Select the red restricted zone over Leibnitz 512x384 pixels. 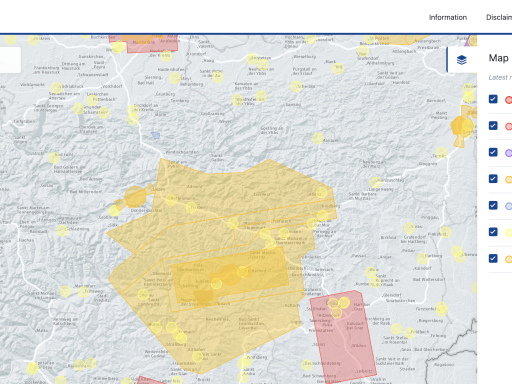point(343,337)
